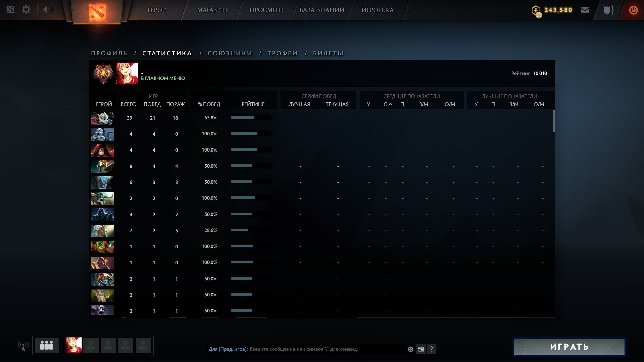Open the party group icon
Viewport: 644px width, 362px height.
(46, 345)
